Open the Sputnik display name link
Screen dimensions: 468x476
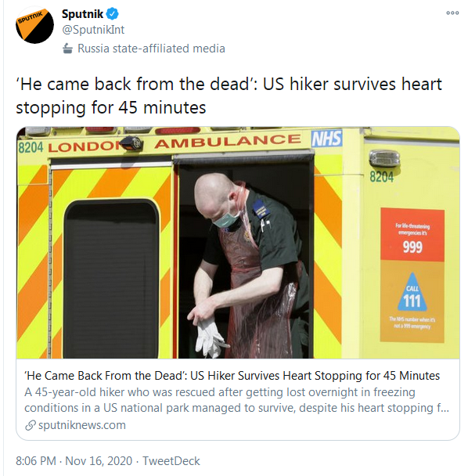point(82,14)
